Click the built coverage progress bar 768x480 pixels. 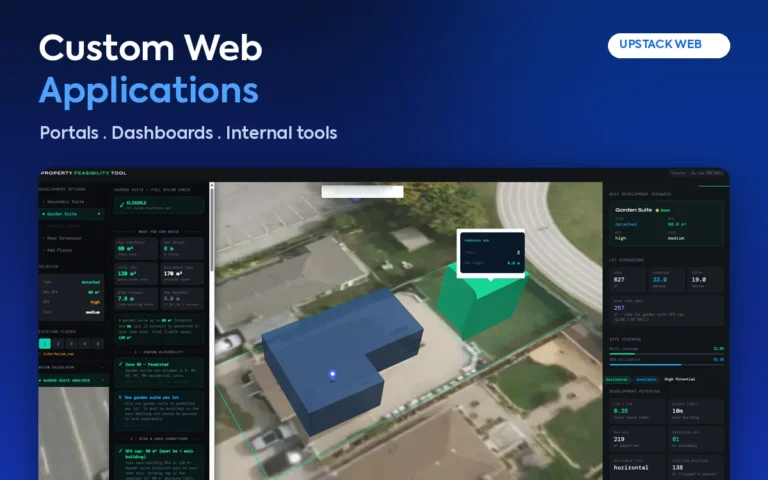click(667, 354)
